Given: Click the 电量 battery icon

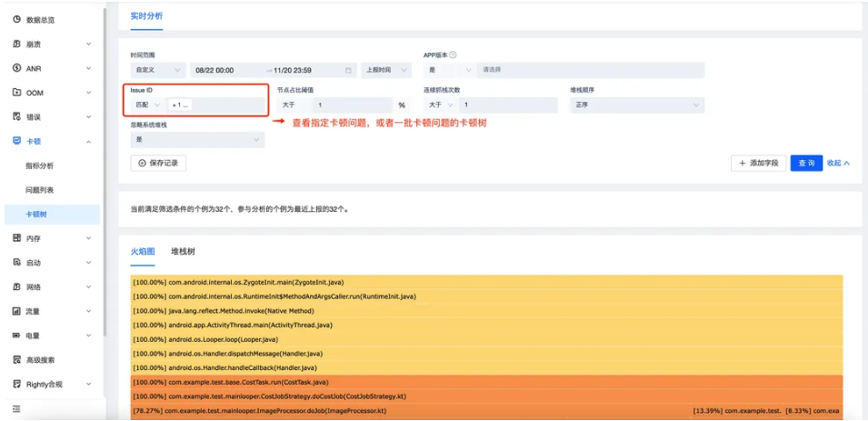Looking at the screenshot, I should click(x=16, y=336).
